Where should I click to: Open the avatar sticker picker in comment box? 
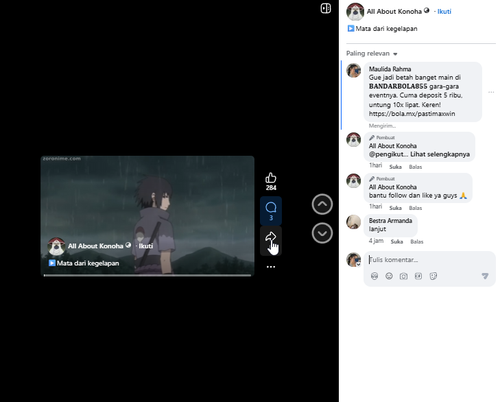[374, 276]
